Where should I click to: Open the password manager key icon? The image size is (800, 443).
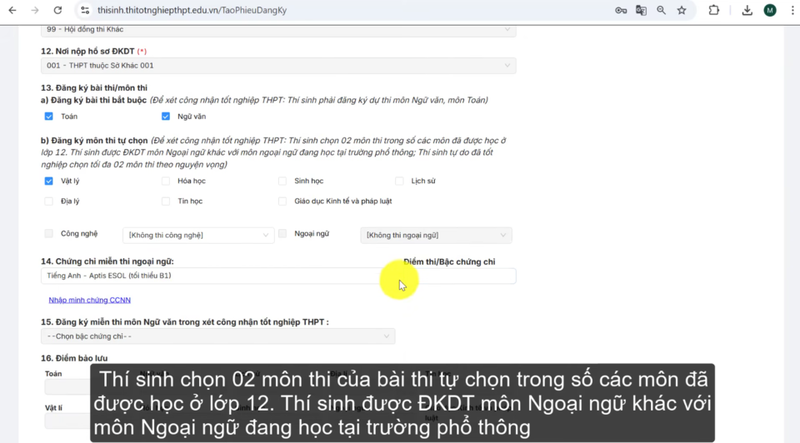click(x=620, y=10)
